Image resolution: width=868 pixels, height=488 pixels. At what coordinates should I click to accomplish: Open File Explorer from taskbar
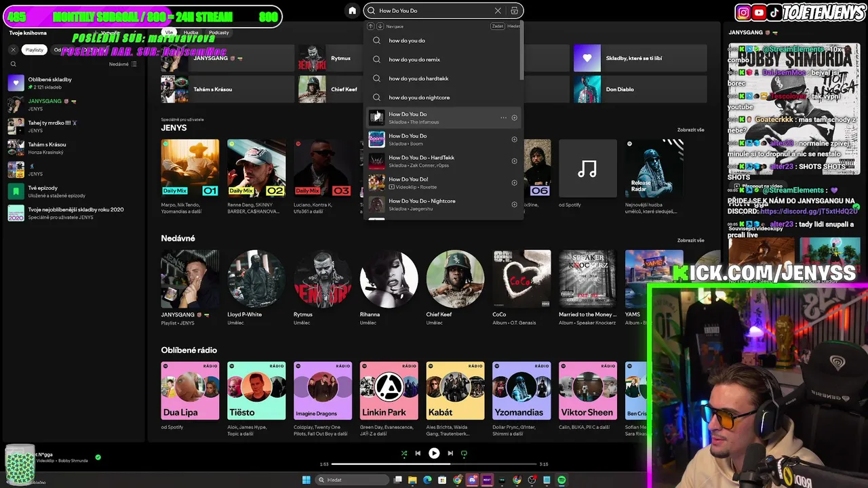pyautogui.click(x=412, y=480)
